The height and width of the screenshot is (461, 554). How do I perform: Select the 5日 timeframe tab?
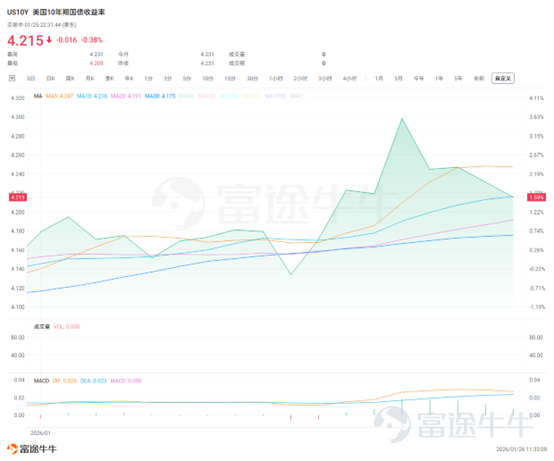coord(31,78)
